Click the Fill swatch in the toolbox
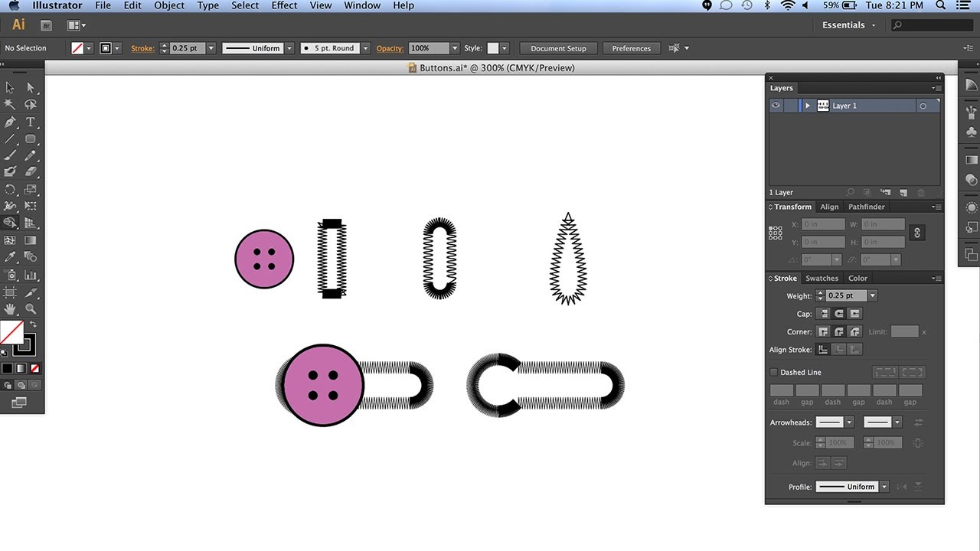Screen dimensions: 980x551 [x=11, y=332]
